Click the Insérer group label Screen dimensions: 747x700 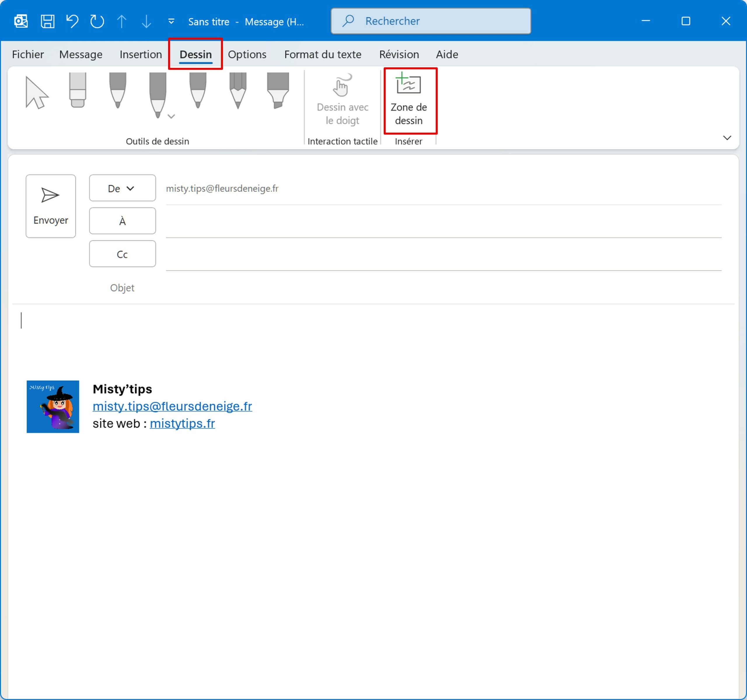409,141
